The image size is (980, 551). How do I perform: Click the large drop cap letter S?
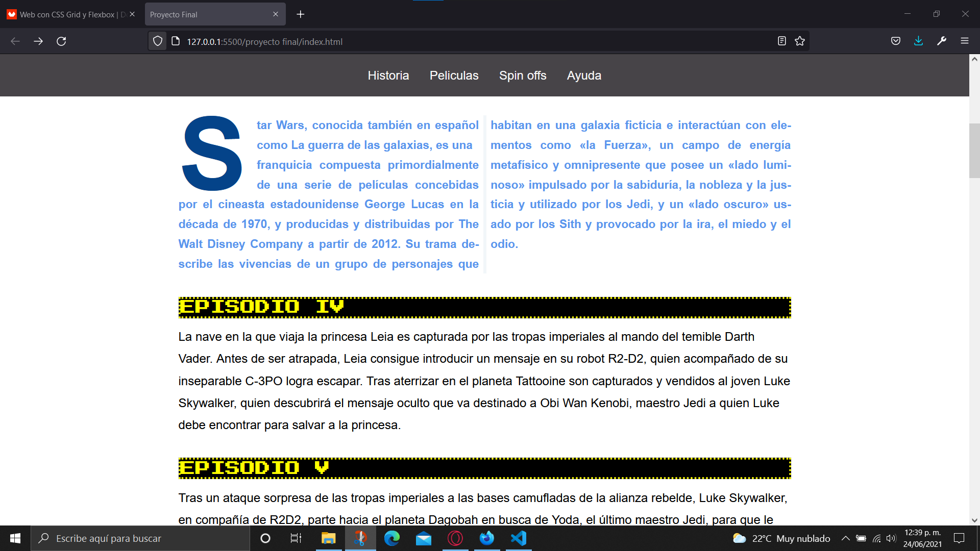(x=212, y=154)
